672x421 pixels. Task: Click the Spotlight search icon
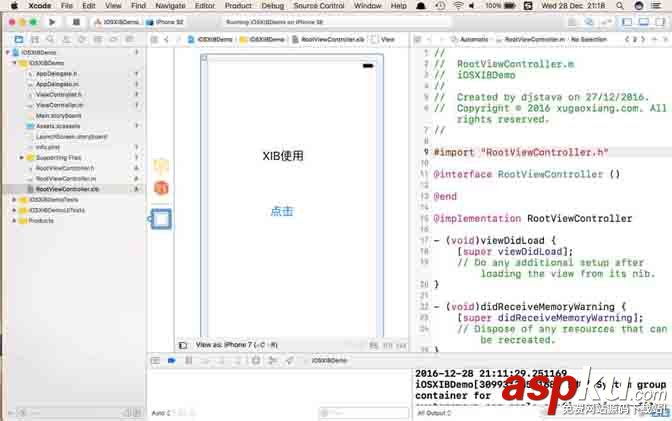[x=620, y=6]
